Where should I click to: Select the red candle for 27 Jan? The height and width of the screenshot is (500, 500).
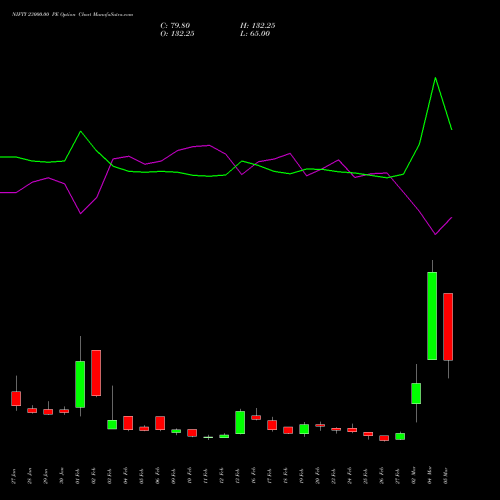(16, 398)
